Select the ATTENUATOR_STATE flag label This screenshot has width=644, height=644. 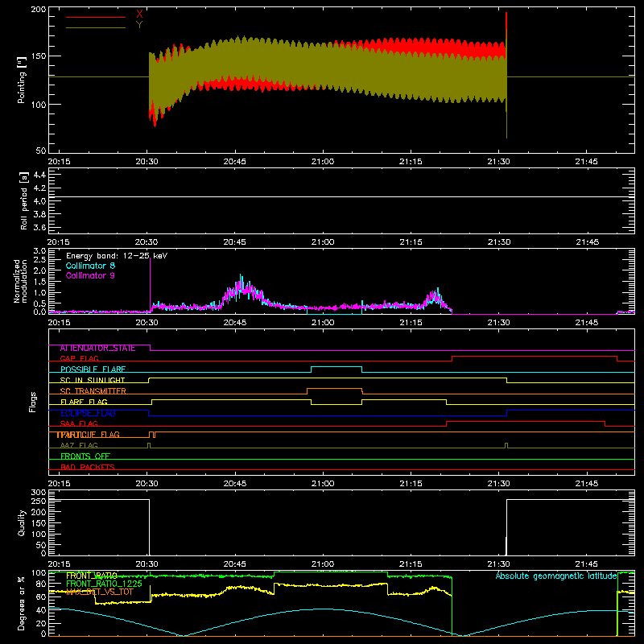pos(97,348)
